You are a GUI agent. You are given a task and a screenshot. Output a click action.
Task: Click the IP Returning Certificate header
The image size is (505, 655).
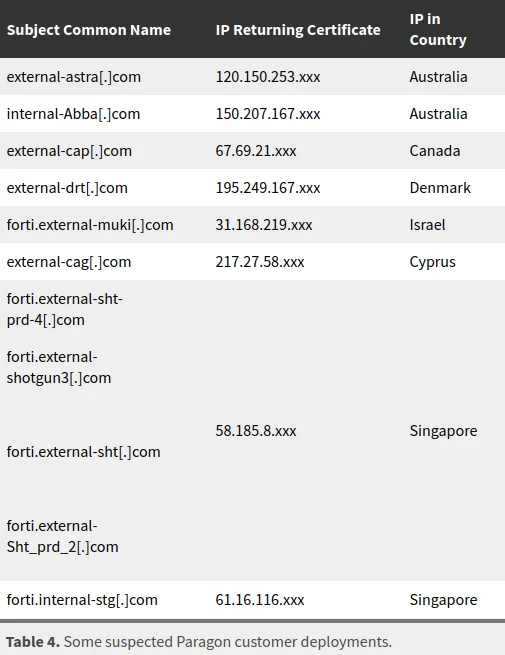298,30
